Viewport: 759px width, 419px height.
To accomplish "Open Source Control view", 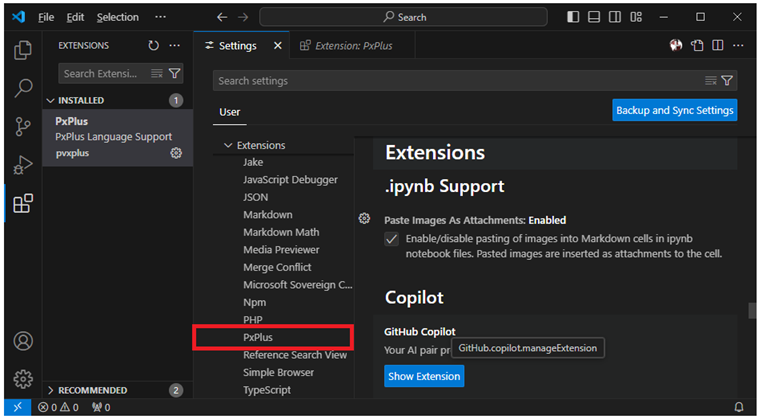I will [x=22, y=127].
